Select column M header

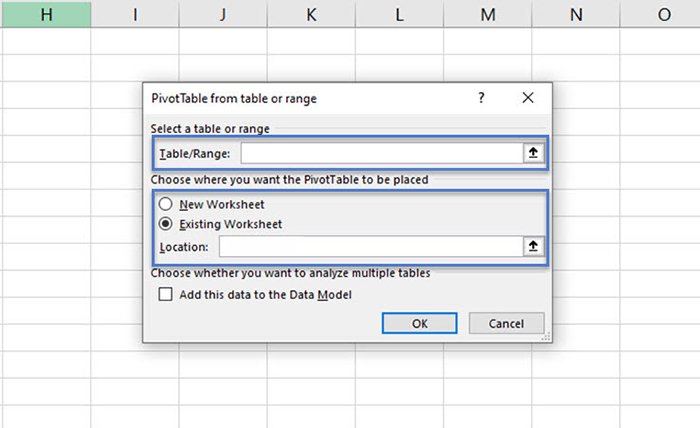click(x=487, y=14)
